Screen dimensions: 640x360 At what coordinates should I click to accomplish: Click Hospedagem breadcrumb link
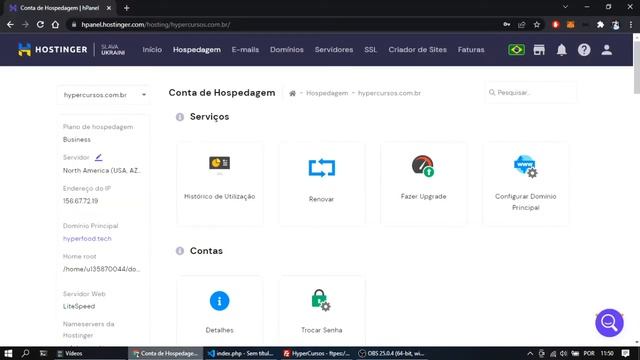pyautogui.click(x=327, y=93)
